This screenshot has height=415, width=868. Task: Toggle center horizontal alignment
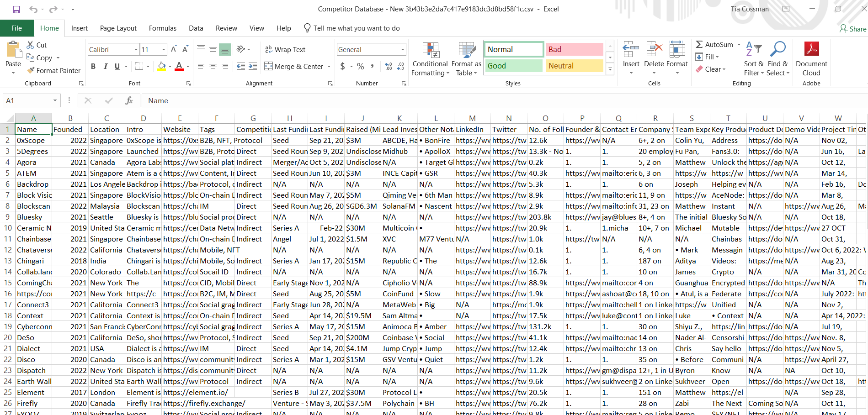(213, 66)
